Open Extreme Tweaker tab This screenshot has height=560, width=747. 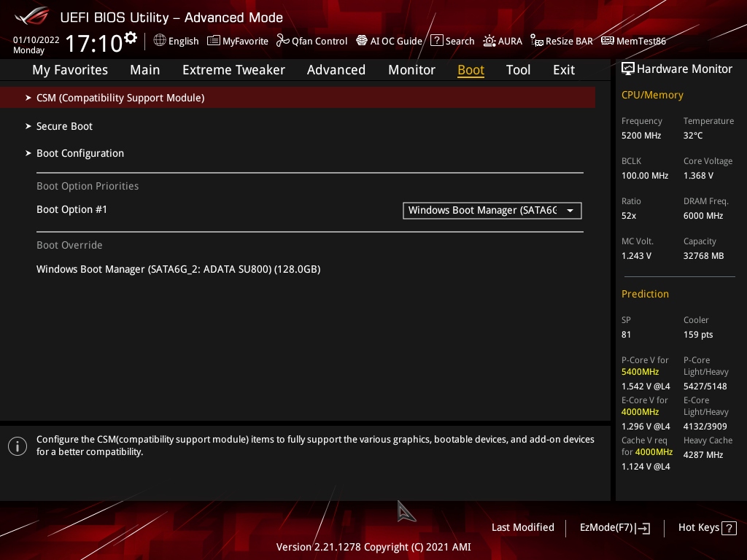pos(233,70)
